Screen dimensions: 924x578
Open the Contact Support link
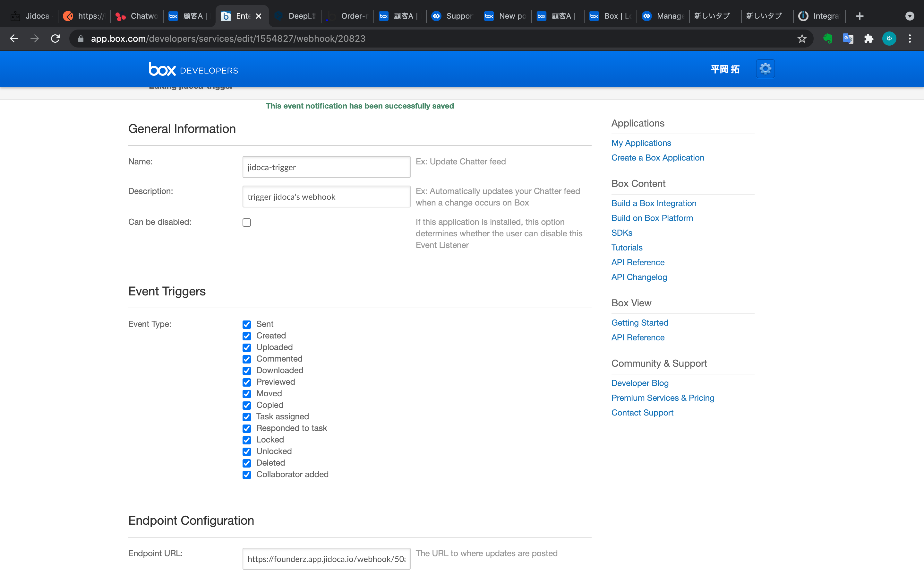(x=642, y=413)
